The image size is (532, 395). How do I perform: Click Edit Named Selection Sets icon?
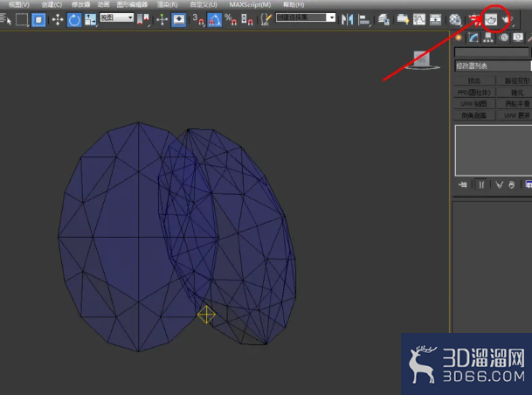pyautogui.click(x=266, y=20)
